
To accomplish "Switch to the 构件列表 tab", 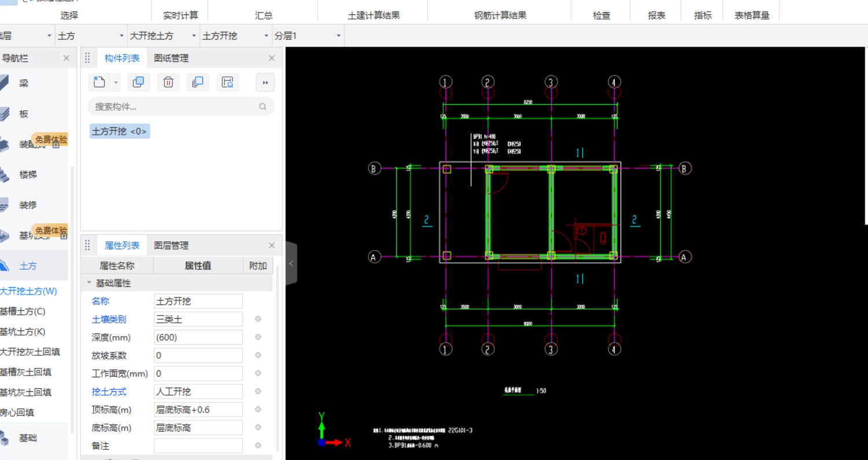I will click(122, 58).
